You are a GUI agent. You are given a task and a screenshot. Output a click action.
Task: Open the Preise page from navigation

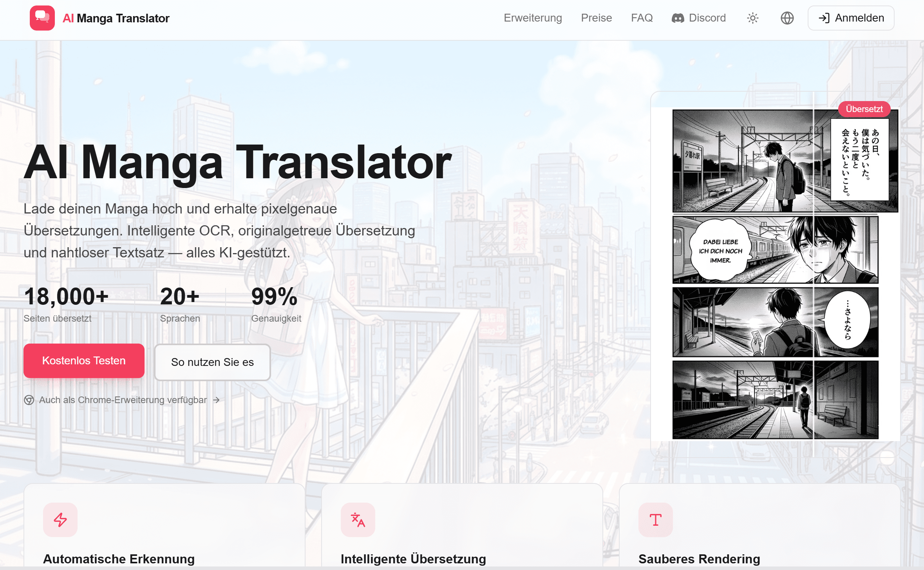(596, 18)
